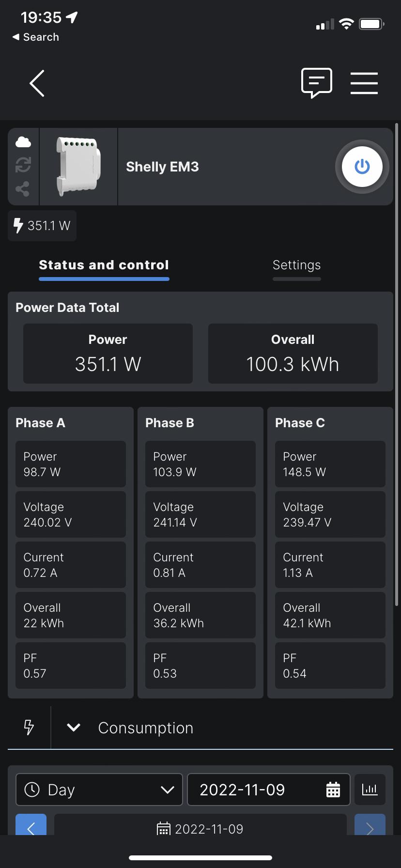Go to the previous day with the left arrow
Viewport: 401px width, 868px height.
[31, 825]
